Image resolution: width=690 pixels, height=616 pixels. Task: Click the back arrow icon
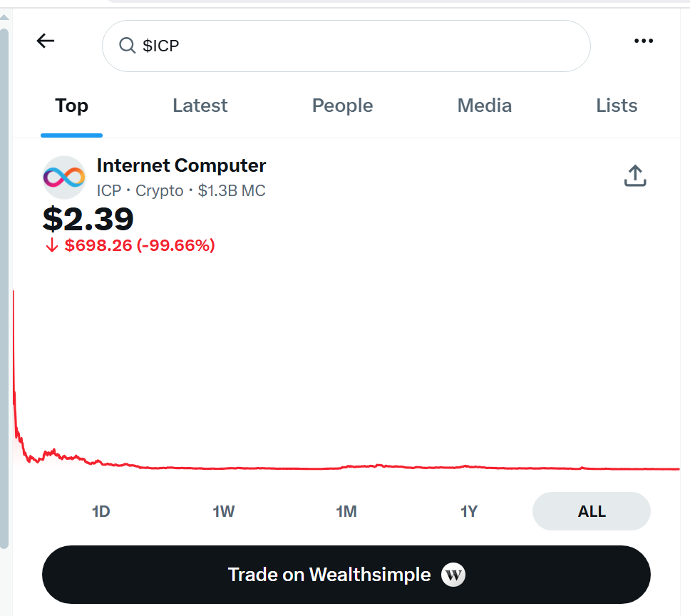tap(46, 41)
